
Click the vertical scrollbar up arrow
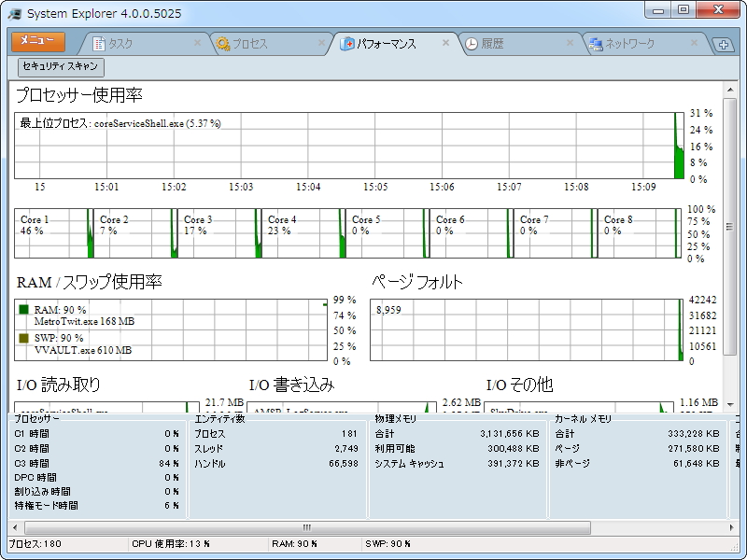pyautogui.click(x=730, y=90)
